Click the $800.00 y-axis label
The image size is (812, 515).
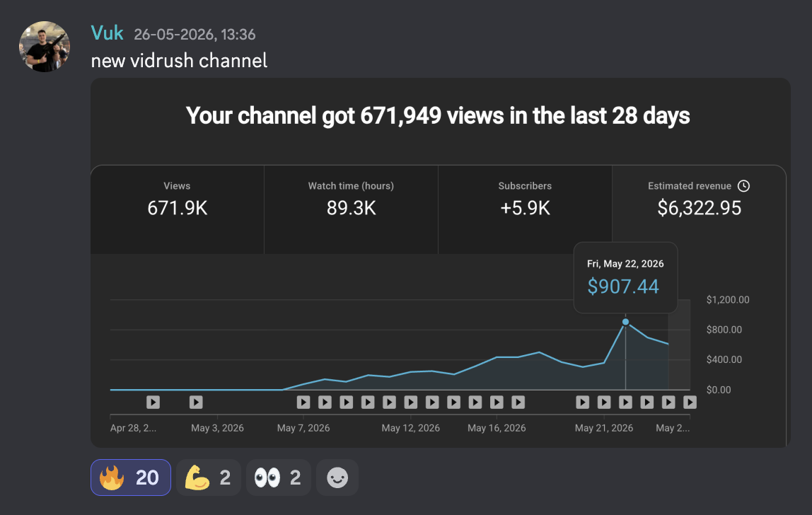coord(724,330)
